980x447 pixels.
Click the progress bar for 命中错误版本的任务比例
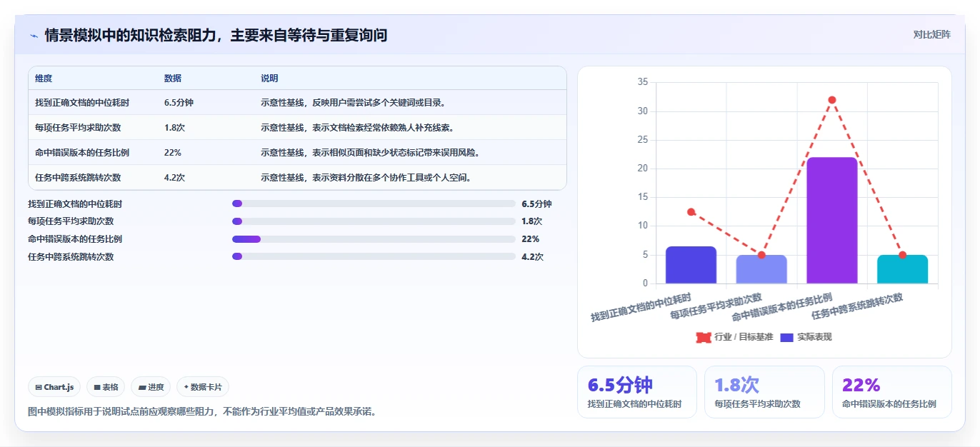pyautogui.click(x=374, y=239)
